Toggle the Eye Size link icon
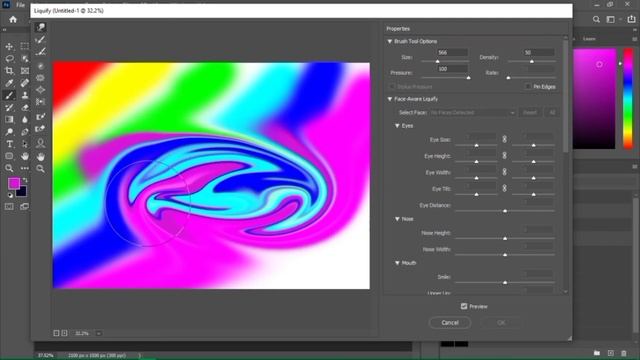This screenshot has width=640, height=360. pos(504,139)
